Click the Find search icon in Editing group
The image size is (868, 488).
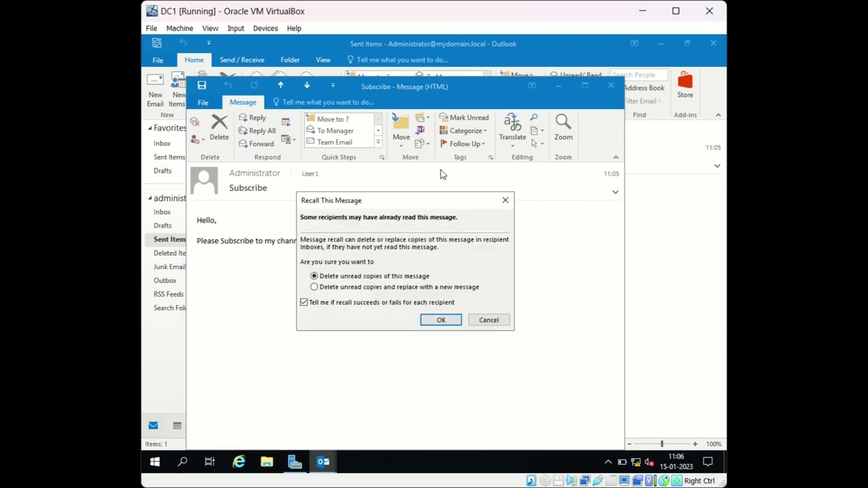point(534,118)
